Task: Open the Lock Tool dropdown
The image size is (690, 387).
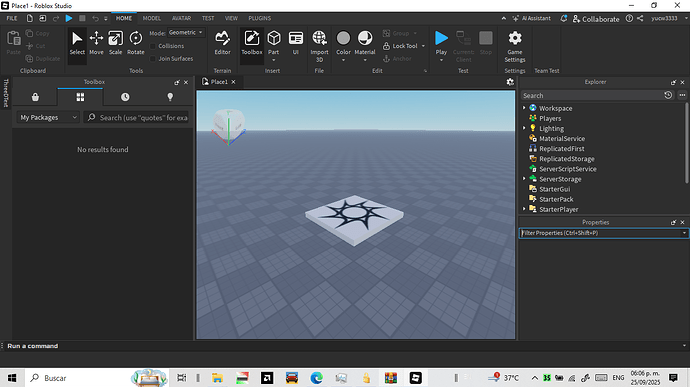Action: [423, 46]
